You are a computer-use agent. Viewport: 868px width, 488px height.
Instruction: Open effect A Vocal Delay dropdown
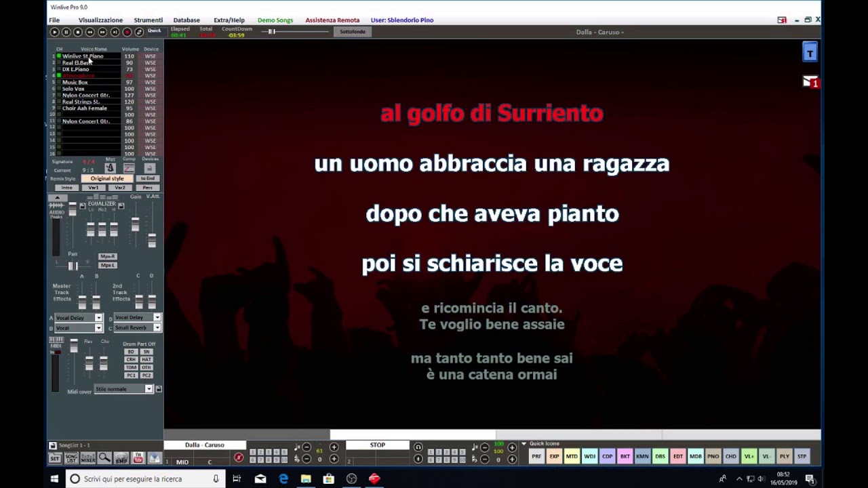[x=98, y=318]
